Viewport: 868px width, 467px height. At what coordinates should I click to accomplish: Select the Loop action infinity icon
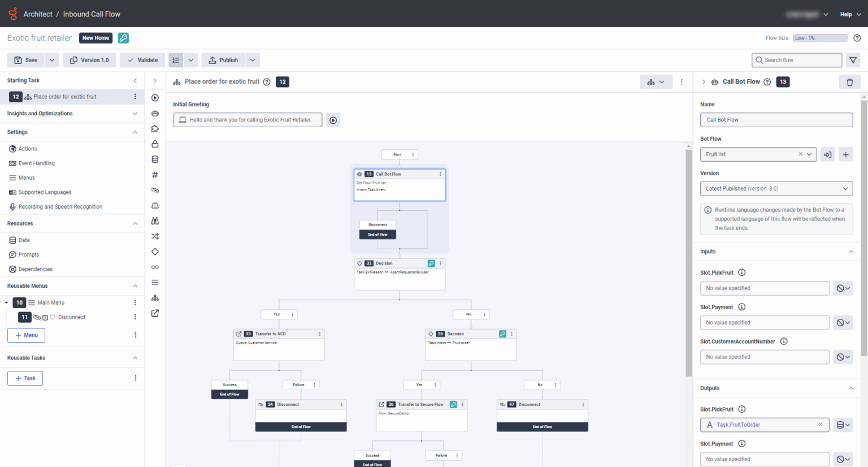point(155,267)
